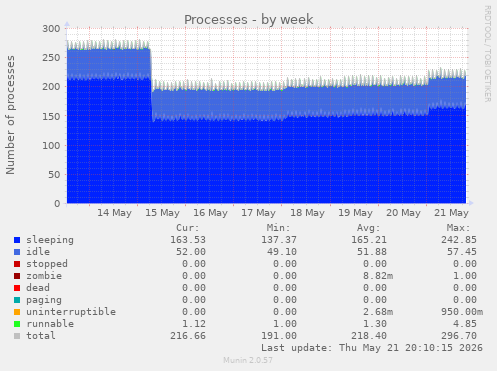This screenshot has height=371, width=497.
Task: Select the 'sleeping' legend label
Action: [x=50, y=240]
